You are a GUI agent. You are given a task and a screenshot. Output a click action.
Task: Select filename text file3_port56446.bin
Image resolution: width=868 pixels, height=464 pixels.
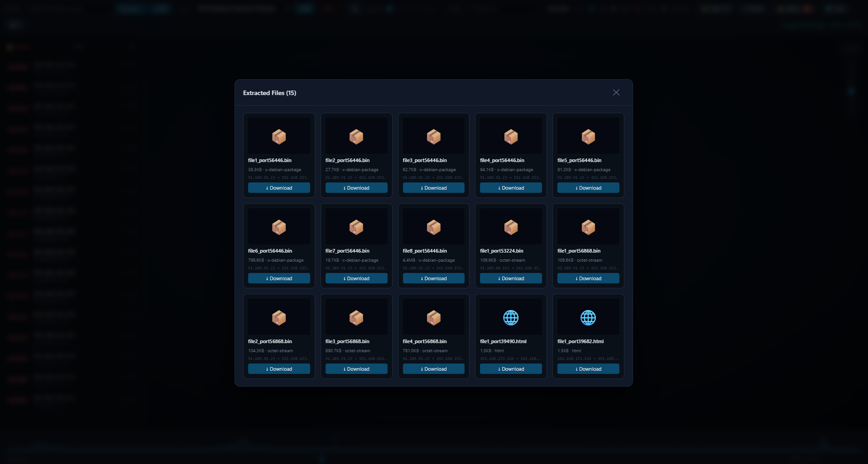click(x=425, y=160)
